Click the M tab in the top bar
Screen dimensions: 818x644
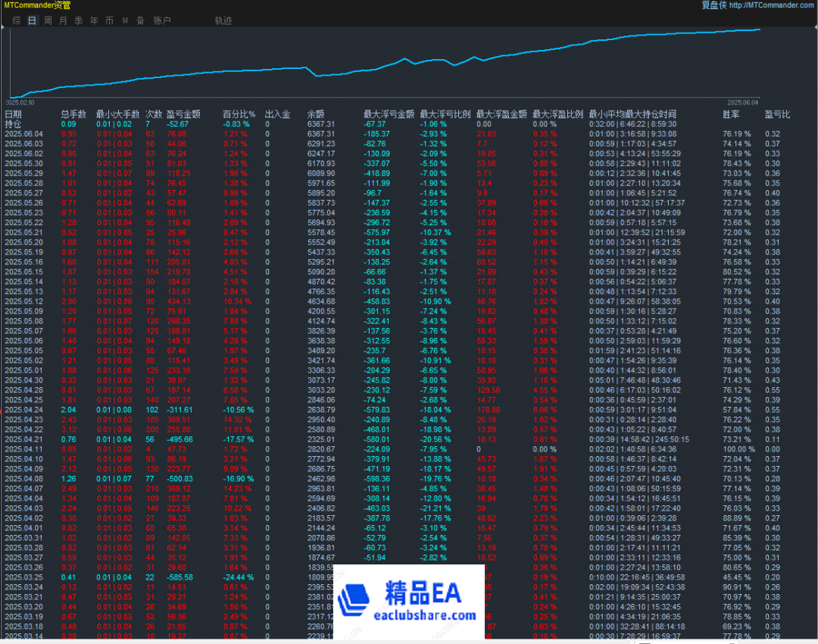coord(125,21)
